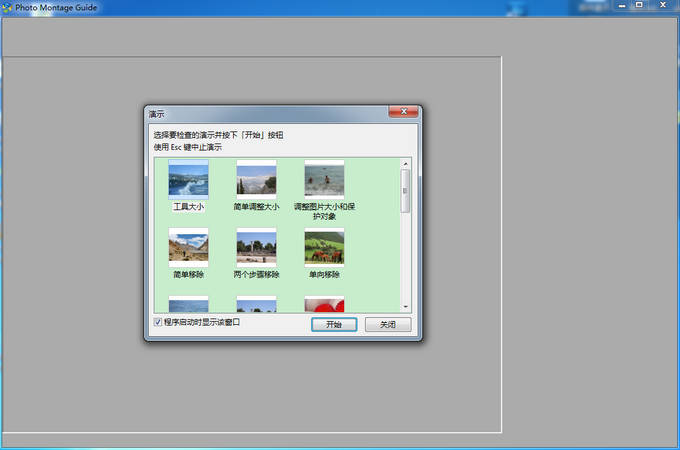
Task: Select the 工具大小 demo thumbnail
Action: pyautogui.click(x=188, y=180)
